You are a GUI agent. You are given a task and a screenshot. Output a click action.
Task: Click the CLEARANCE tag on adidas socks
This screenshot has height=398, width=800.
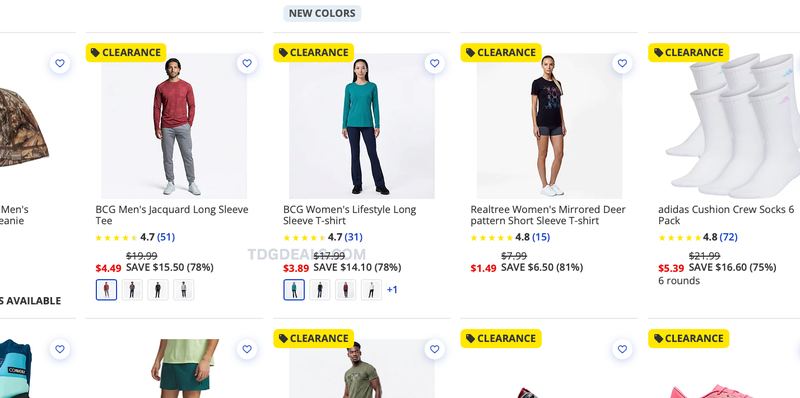tap(689, 53)
